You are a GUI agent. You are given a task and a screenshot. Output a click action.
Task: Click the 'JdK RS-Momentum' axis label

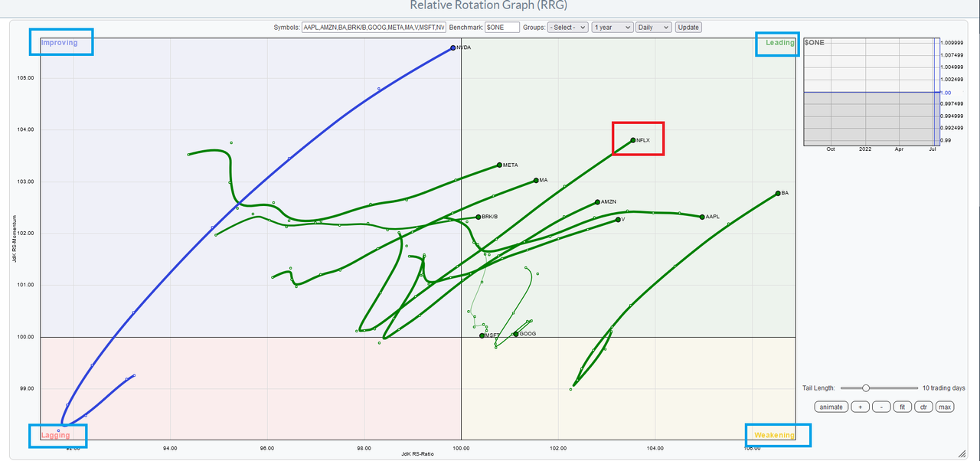tap(15, 239)
